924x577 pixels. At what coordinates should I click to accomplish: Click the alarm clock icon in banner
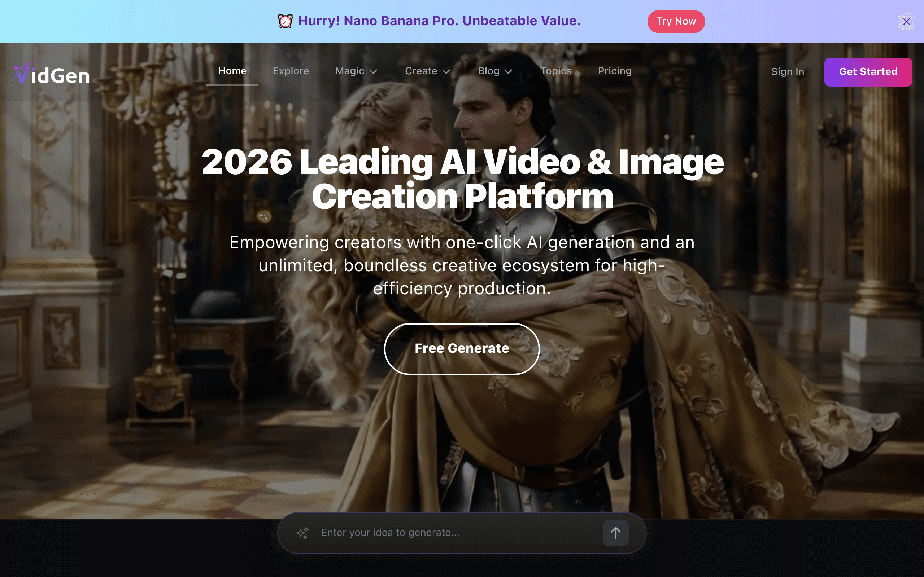click(x=285, y=21)
